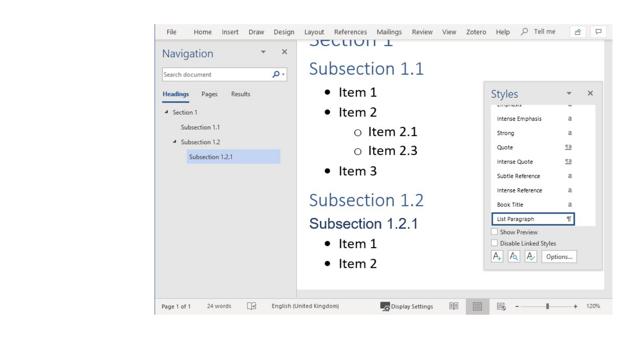Click the spelling proofing status icon
The height and width of the screenshot is (362, 644).
click(252, 306)
